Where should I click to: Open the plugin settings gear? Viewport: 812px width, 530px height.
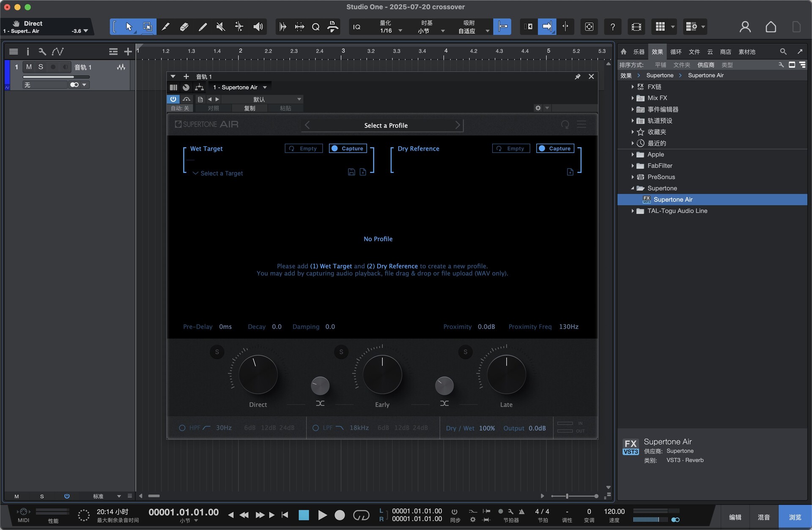click(538, 108)
